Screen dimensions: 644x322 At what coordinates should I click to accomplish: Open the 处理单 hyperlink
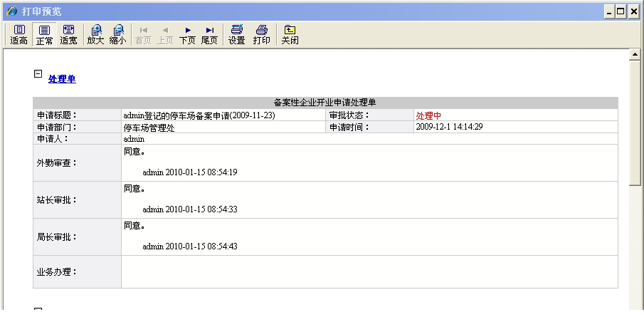tap(62, 79)
